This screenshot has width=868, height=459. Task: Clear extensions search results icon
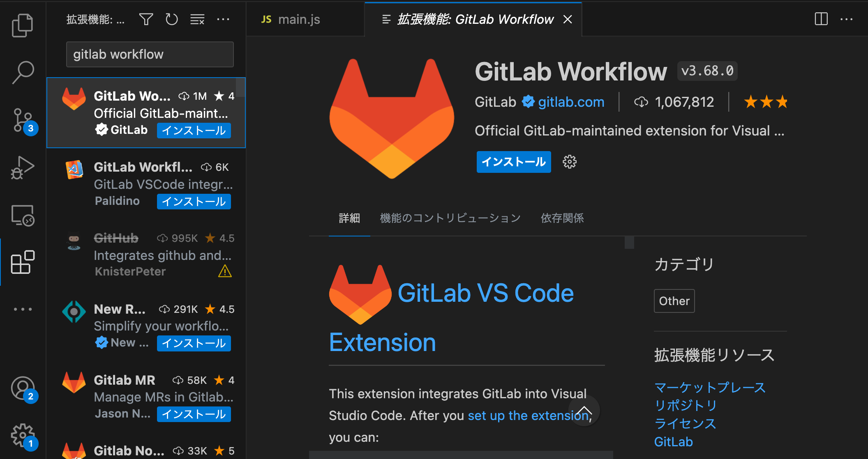coord(197,19)
